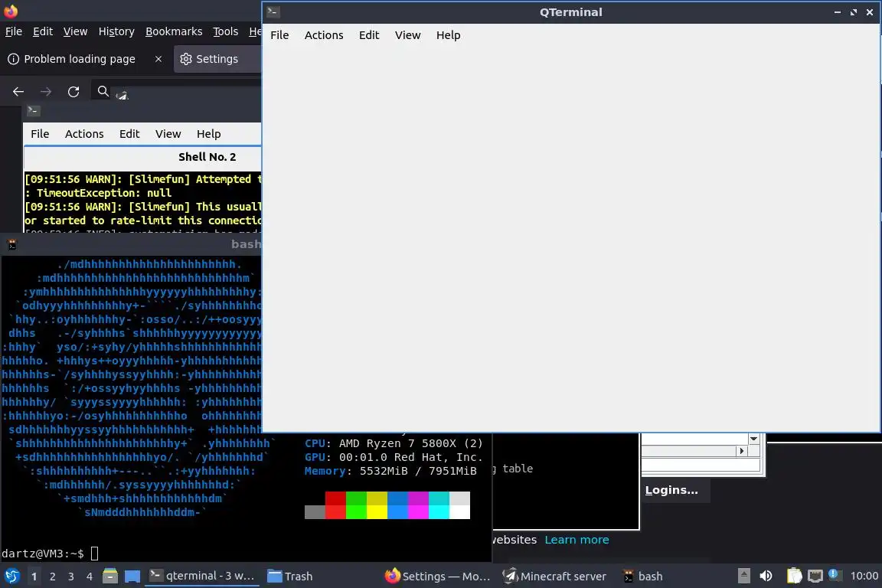
Task: Open Firefox History menu
Action: point(116,31)
